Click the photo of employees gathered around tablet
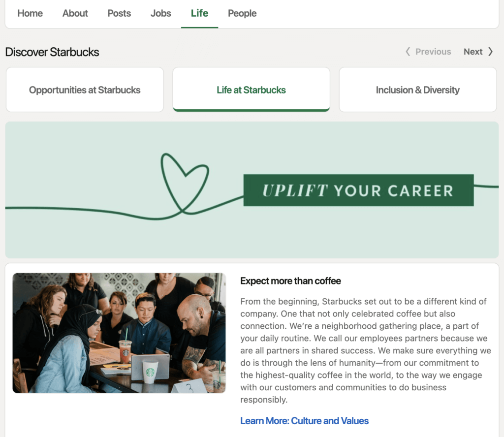504x437 pixels. [x=119, y=333]
